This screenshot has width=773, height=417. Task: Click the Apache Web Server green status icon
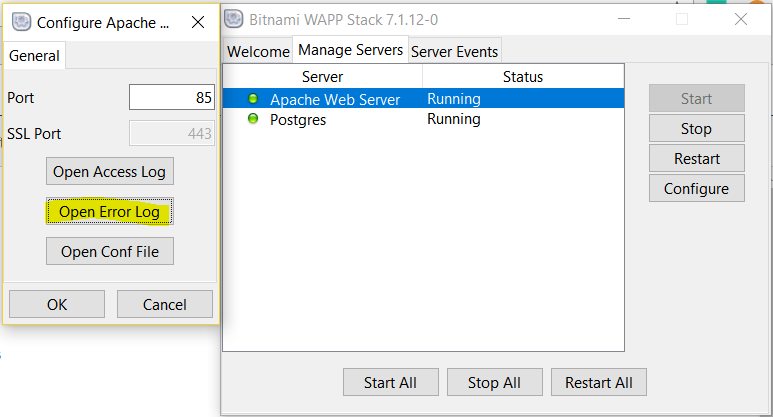click(x=253, y=99)
